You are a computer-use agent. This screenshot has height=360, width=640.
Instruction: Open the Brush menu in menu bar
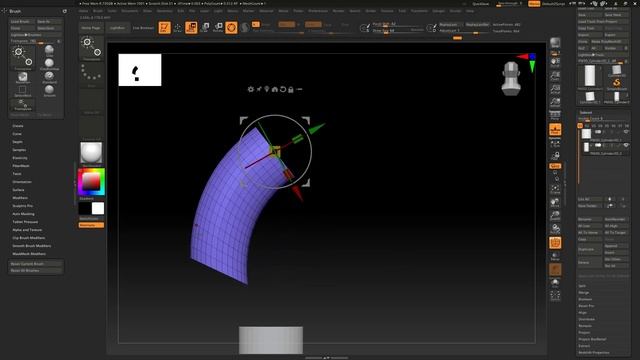point(98,11)
